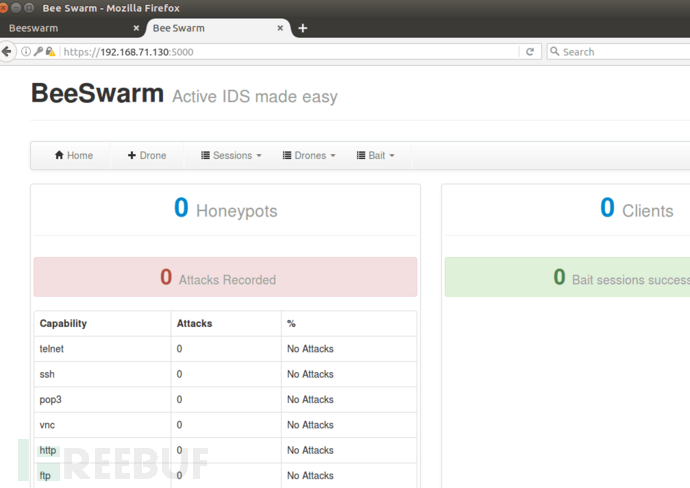690x488 pixels.
Task: Open the Sessions dropdown menu
Action: (x=231, y=155)
